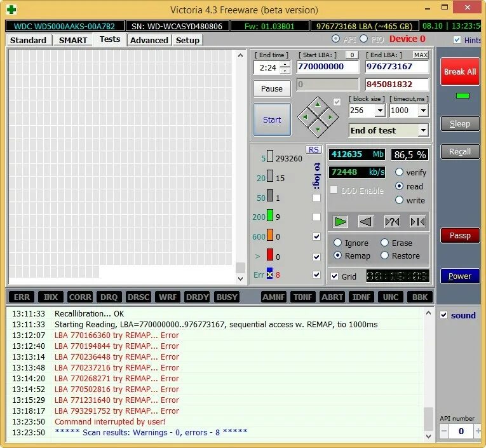This screenshot has width=486, height=448.
Task: Switch to the Setup tab
Action: click(187, 40)
